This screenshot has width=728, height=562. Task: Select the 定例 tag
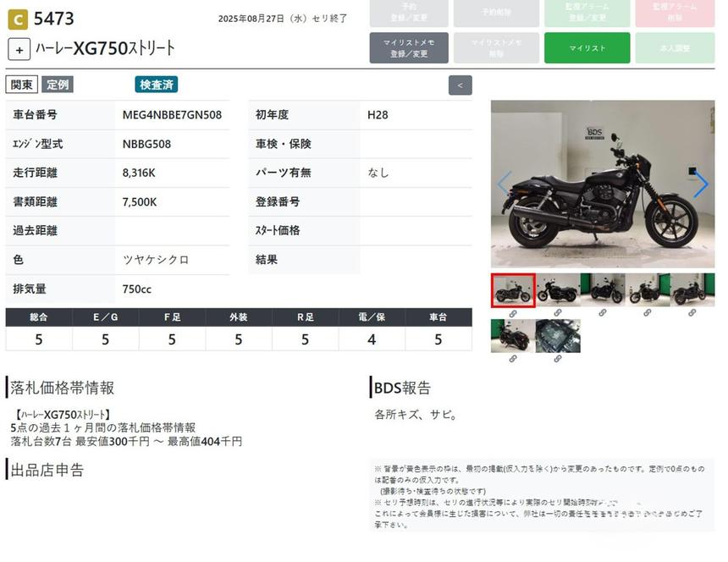58,85
